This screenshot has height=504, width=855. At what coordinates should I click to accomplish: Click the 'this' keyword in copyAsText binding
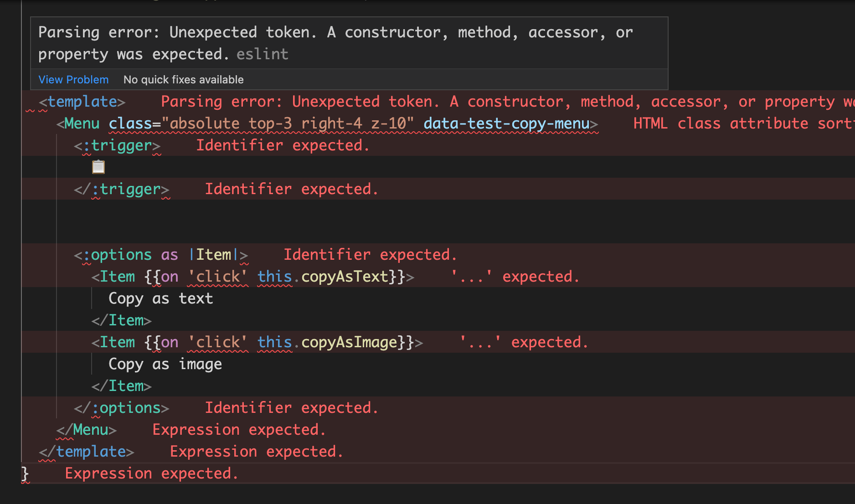pyautogui.click(x=273, y=276)
